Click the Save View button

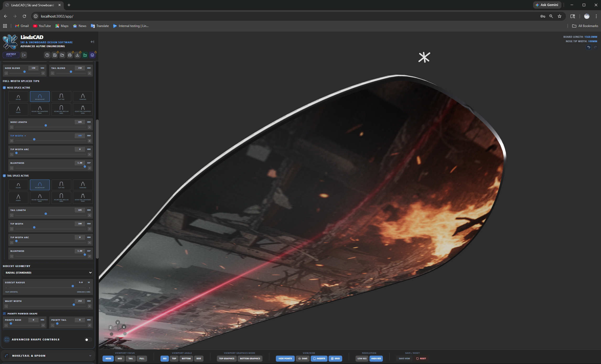(404, 358)
